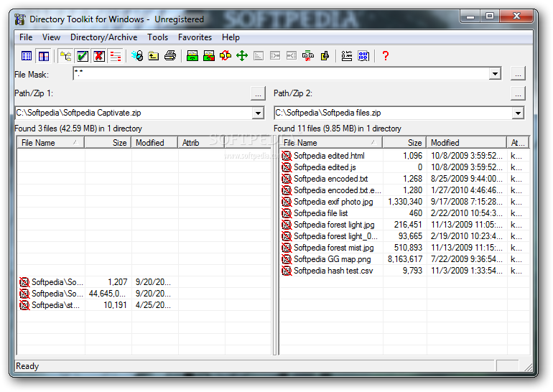Viewport: 553px width, 392px height.
Task: Expand the Path/Zip 1 combo box arrow
Action: (x=258, y=113)
